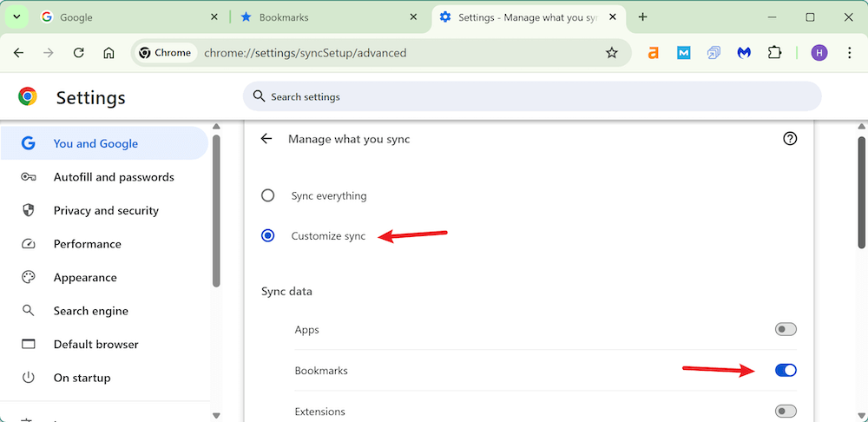868x422 pixels.
Task: Click the 'Manage what you sync' title
Action: pos(349,139)
